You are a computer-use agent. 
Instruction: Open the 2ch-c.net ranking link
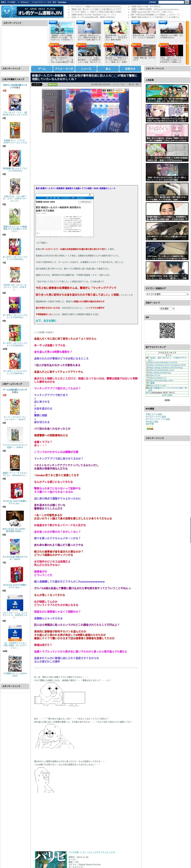157,386
